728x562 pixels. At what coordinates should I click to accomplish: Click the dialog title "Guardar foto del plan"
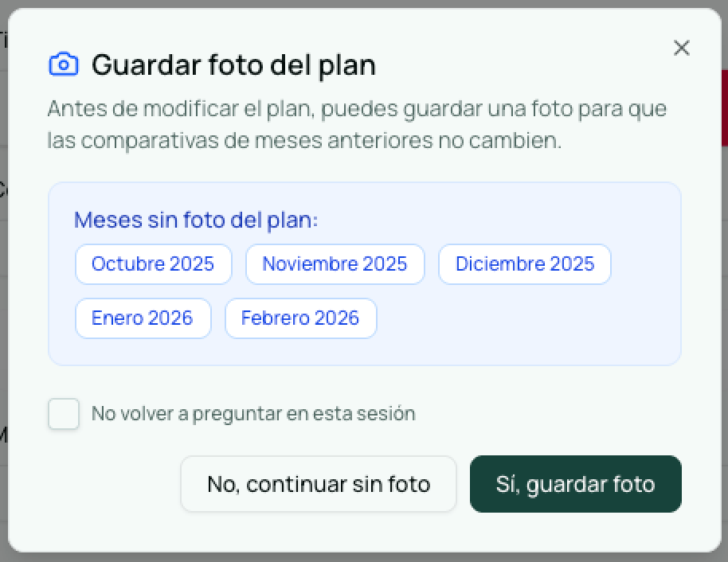pyautogui.click(x=233, y=65)
